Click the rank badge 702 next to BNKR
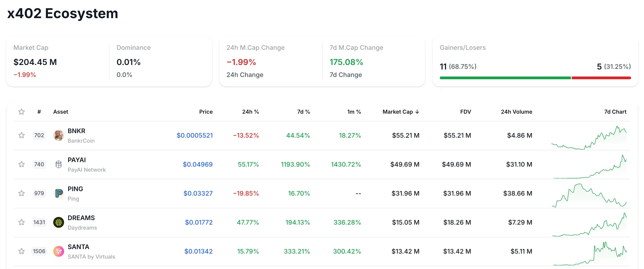The image size is (644, 269). [39, 135]
